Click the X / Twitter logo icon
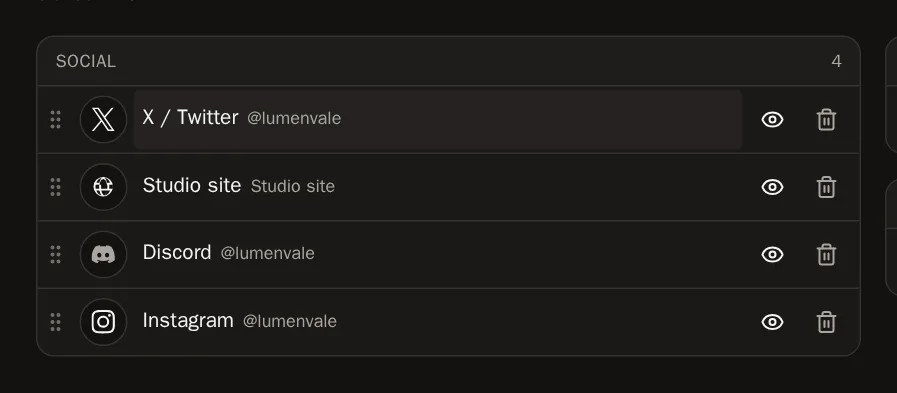 pos(103,120)
